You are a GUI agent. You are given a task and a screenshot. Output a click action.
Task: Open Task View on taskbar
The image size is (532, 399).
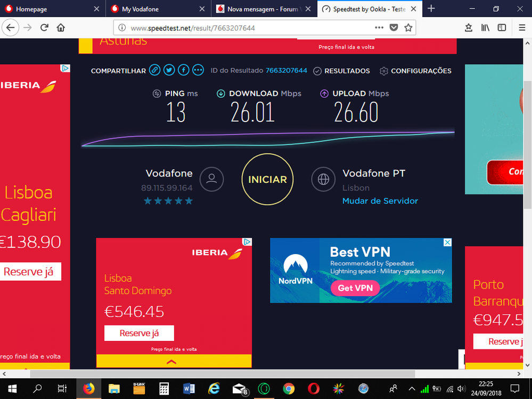click(x=62, y=388)
